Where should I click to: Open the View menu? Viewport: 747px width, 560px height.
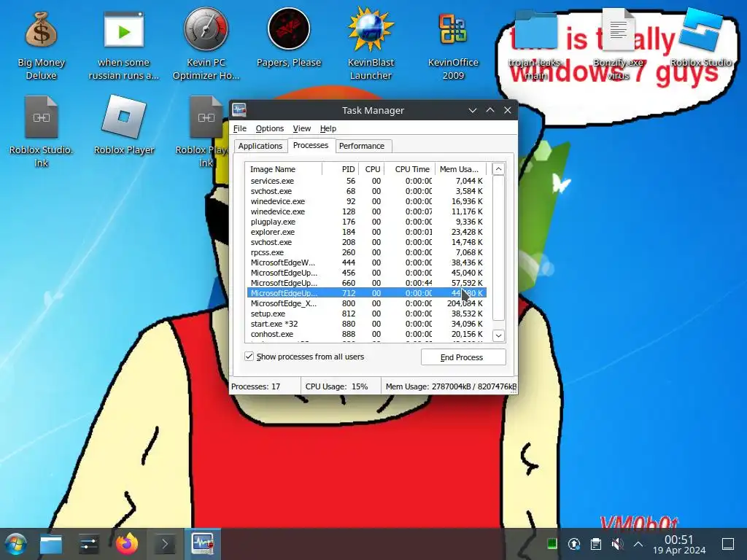(x=301, y=128)
